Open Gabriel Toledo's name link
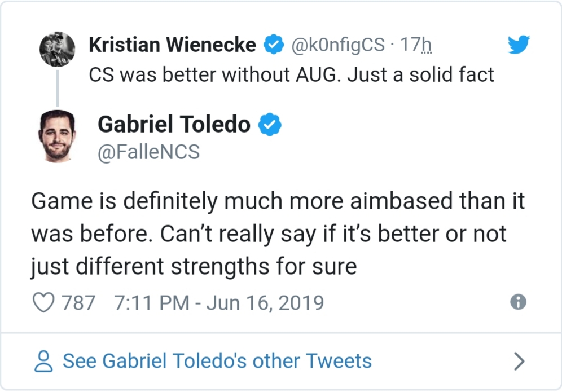Image resolution: width=562 pixels, height=392 pixels. click(174, 125)
